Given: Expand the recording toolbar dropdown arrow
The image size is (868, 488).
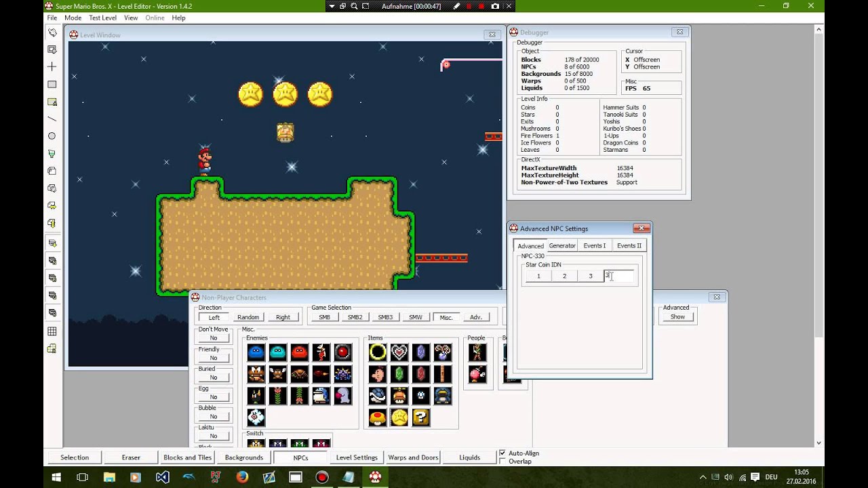Looking at the screenshot, I should [332, 6].
